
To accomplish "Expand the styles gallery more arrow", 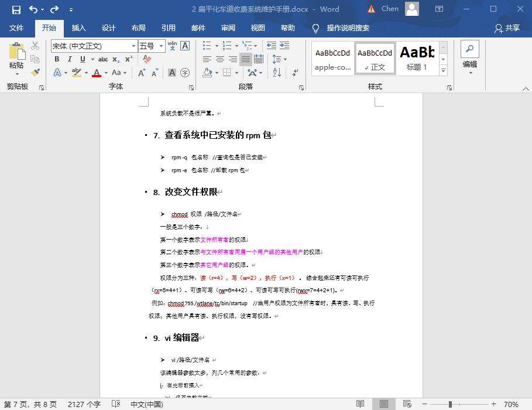I will (x=443, y=71).
